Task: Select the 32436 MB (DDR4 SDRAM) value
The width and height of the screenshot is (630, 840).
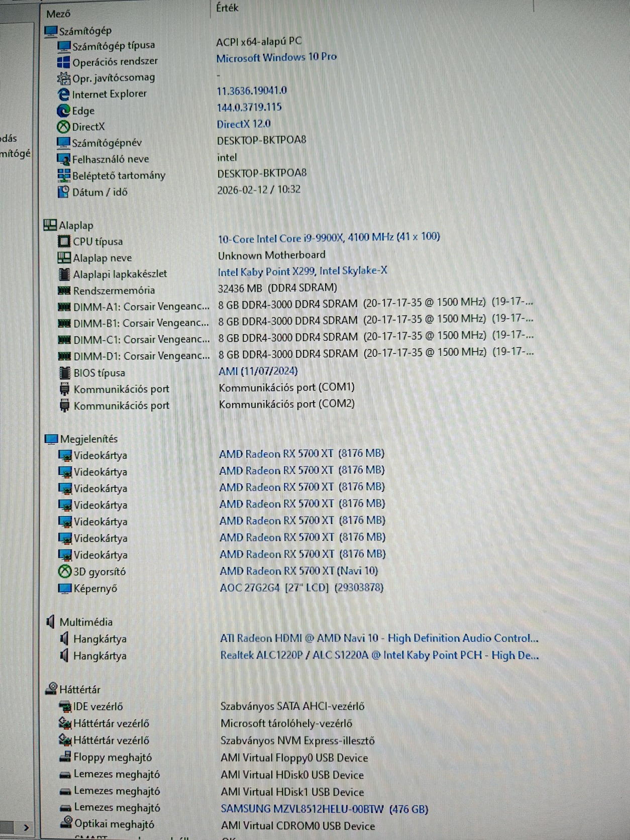Action: pos(277,288)
